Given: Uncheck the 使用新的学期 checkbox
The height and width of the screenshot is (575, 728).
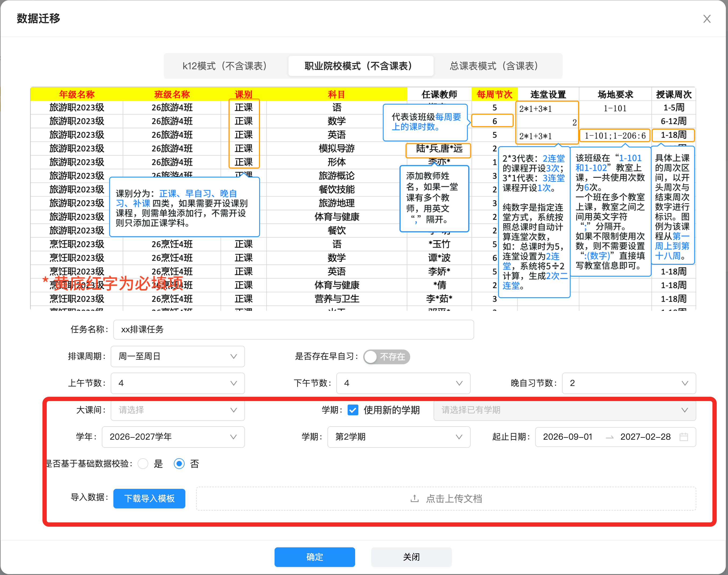Looking at the screenshot, I should pos(353,410).
